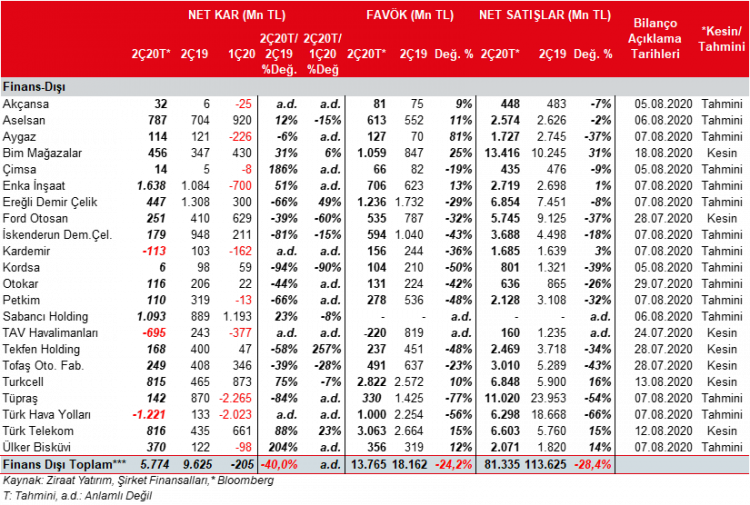Click Ülker Bisküvi change value 204%

pos(283,447)
